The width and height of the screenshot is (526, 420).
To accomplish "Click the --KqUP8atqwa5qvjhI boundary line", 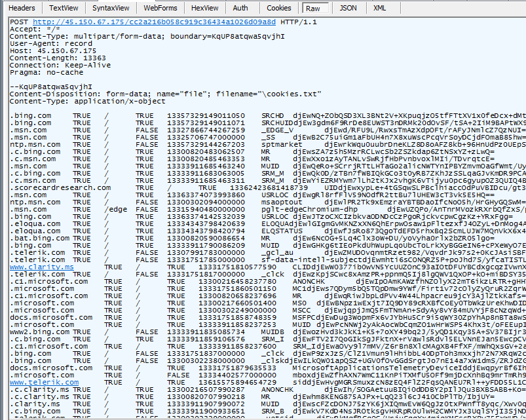I will point(50,87).
